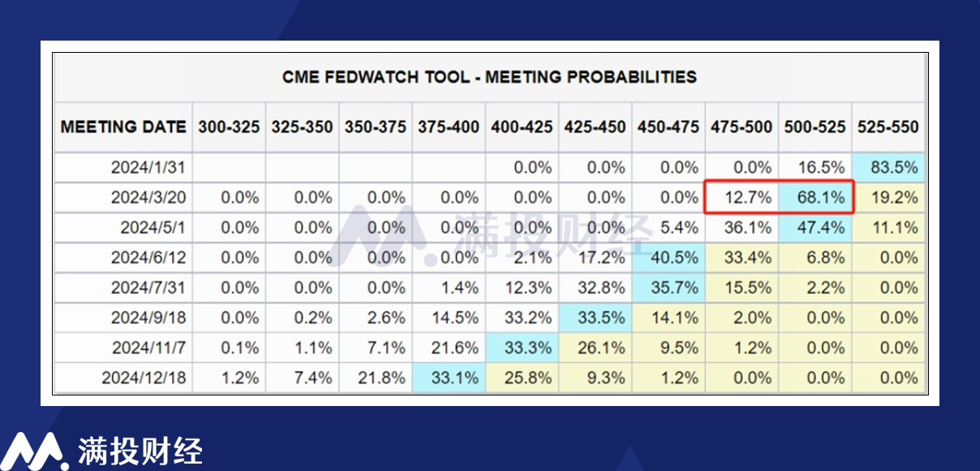This screenshot has height=471, width=980.
Task: Click the 35.7% cell for 2024/7/31
Action: (668, 287)
